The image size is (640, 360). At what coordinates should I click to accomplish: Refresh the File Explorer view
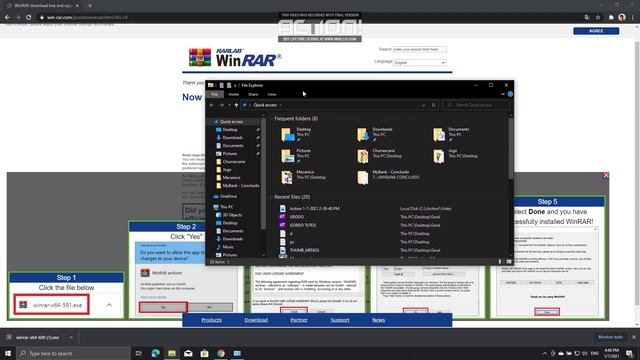(433, 105)
